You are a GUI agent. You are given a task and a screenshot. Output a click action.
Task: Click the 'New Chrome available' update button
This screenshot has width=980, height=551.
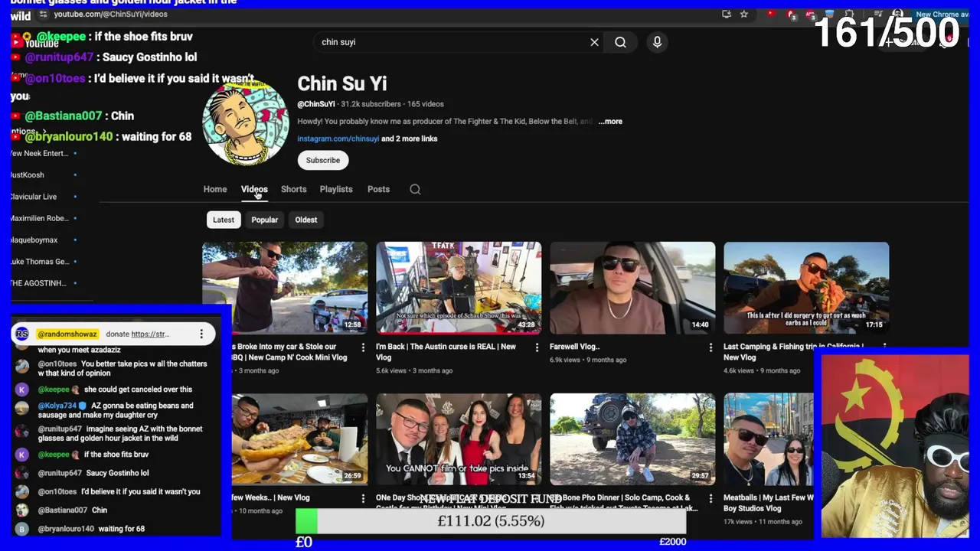click(942, 14)
